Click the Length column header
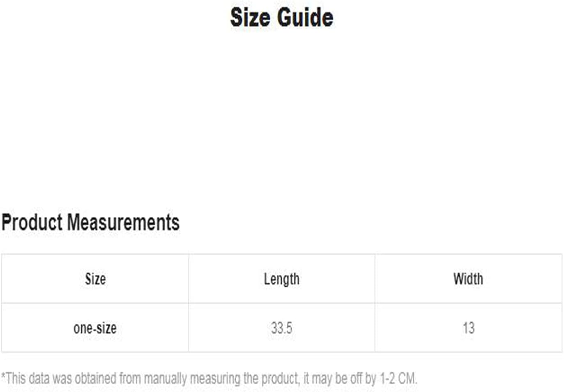Image resolution: width=564 pixels, height=392 pixels. click(281, 279)
